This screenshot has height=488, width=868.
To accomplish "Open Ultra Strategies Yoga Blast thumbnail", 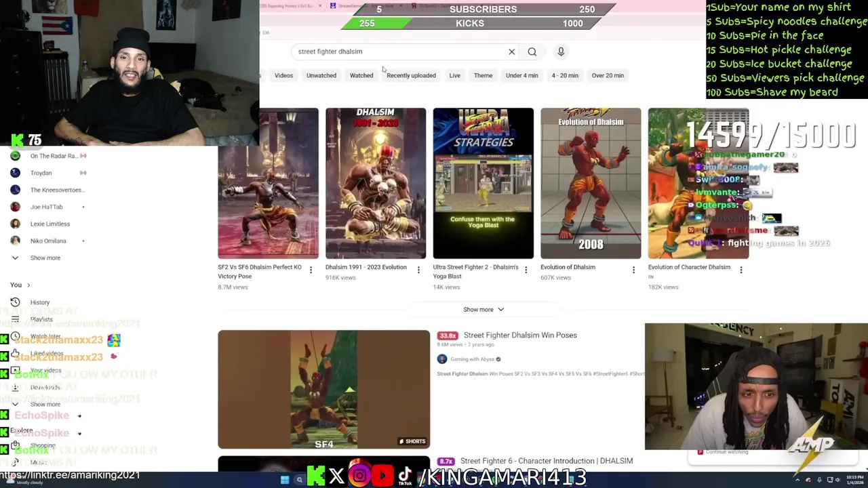I will click(x=484, y=183).
